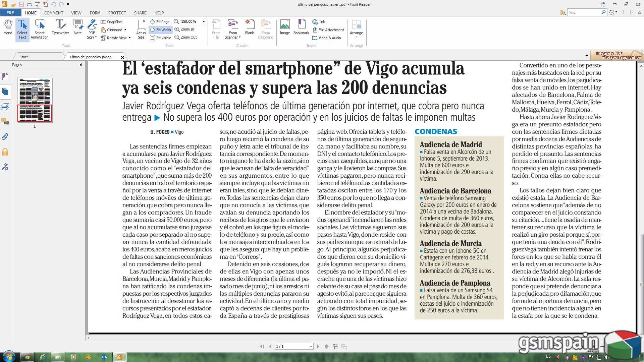Viewport: 644px width, 362px height.
Task: Open the Pages sidebar panel icon
Action: tap(5, 91)
